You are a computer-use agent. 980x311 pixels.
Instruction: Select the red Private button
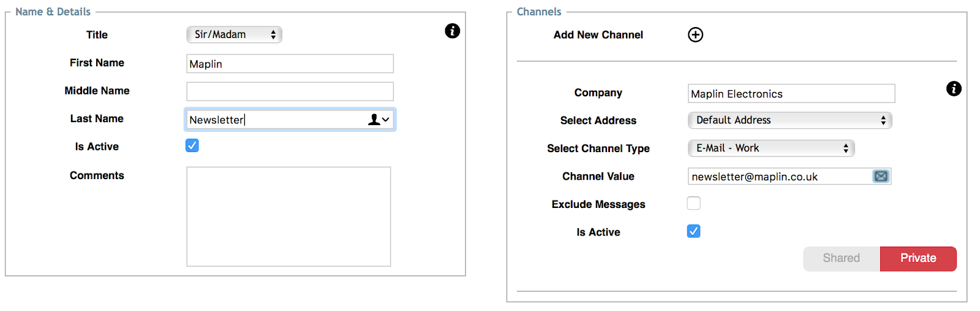[x=918, y=258]
